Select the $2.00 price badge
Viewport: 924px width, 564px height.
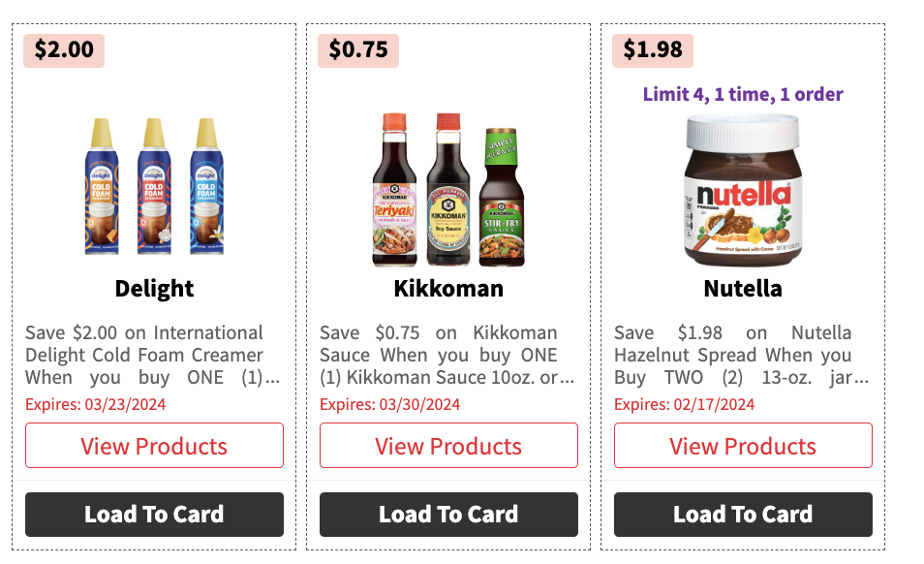[x=64, y=49]
